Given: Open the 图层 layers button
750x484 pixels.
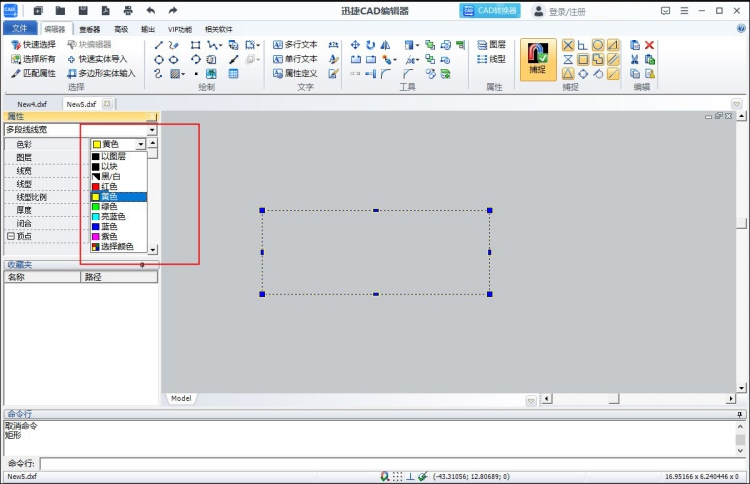Looking at the screenshot, I should 491,44.
